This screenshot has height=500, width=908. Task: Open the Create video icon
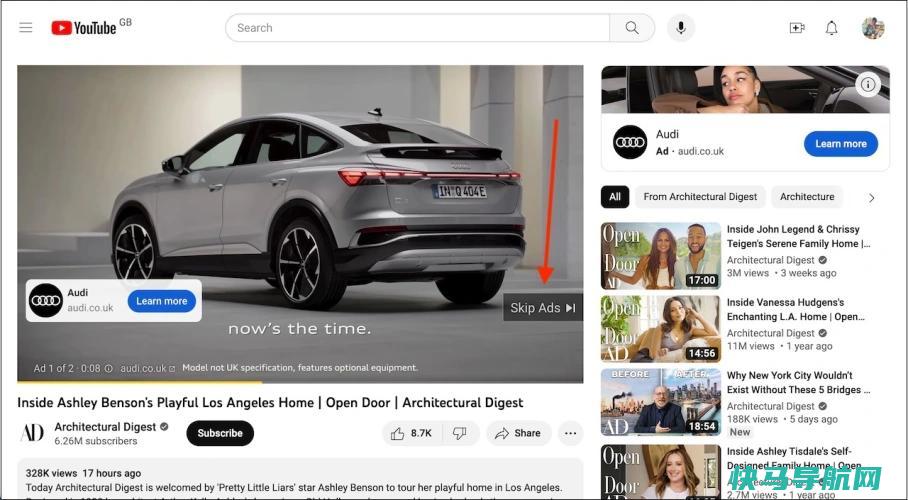(x=797, y=28)
